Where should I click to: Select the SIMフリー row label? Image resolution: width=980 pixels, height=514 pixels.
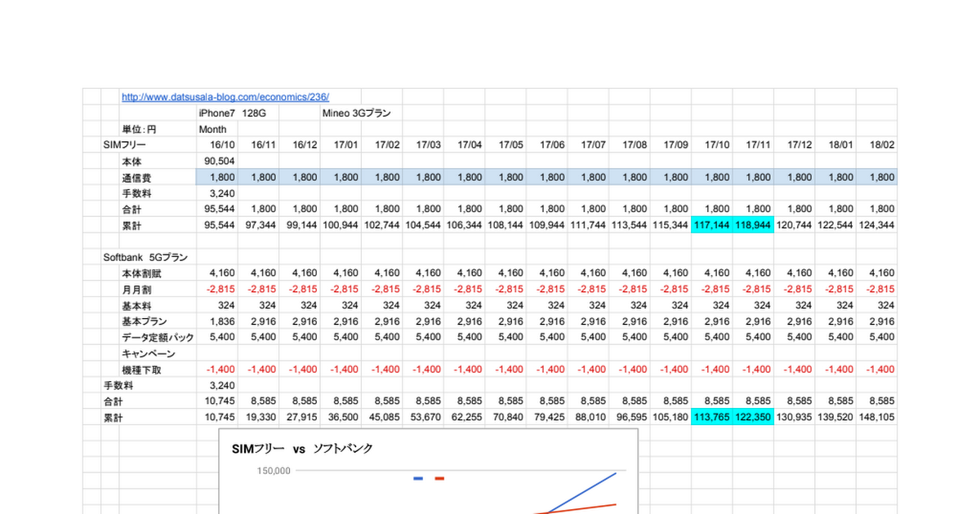124,144
